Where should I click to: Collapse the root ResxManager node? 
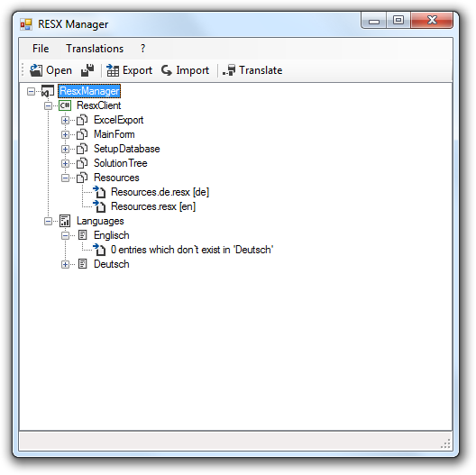click(x=31, y=91)
